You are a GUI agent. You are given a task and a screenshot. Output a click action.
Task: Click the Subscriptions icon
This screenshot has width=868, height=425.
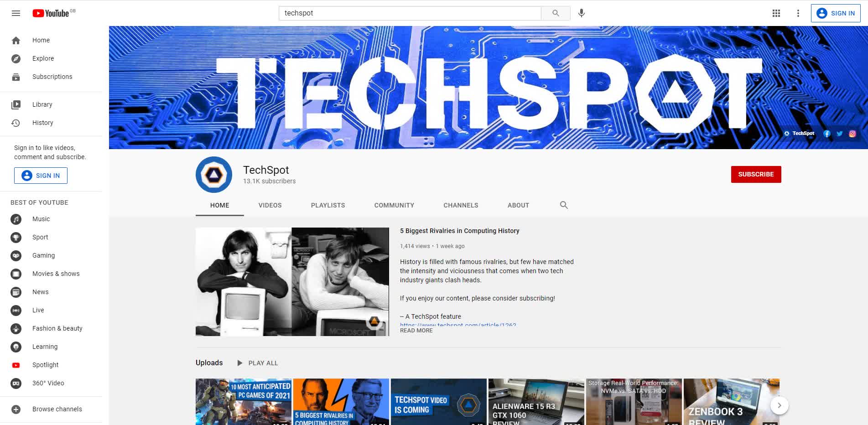(16, 77)
